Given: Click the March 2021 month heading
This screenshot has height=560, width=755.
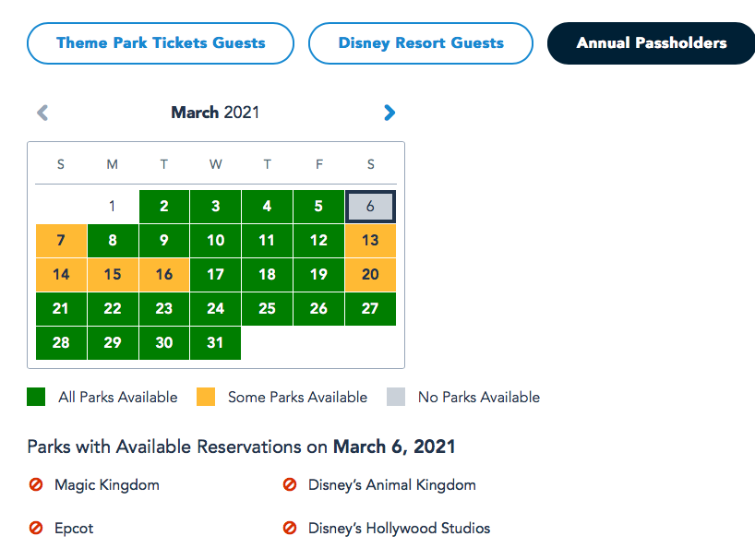Looking at the screenshot, I should pyautogui.click(x=215, y=113).
